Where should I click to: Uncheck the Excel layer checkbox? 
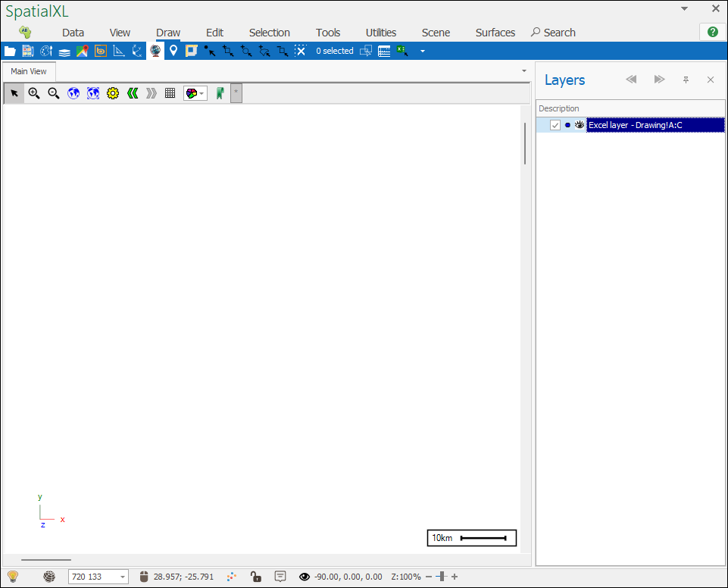[x=555, y=125]
